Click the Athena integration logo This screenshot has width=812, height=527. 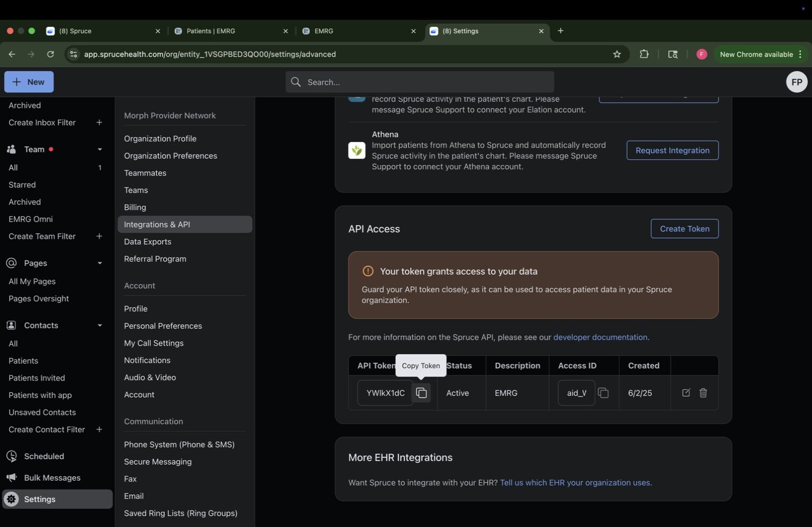[357, 150]
